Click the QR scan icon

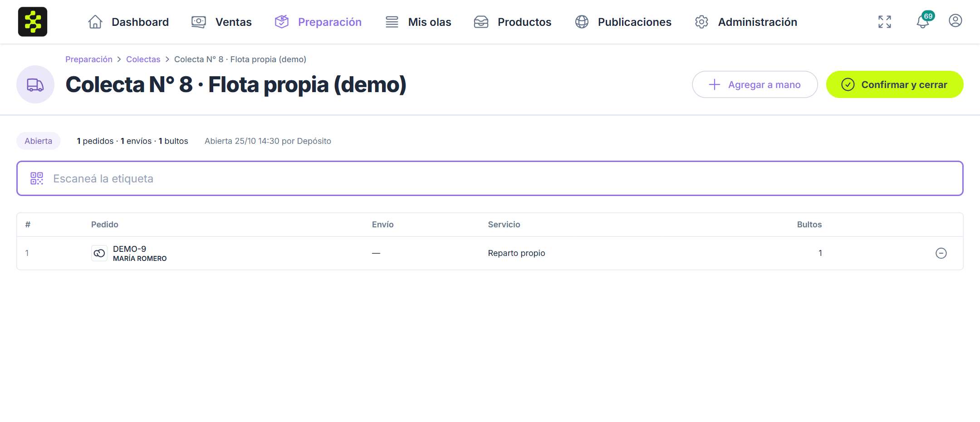point(37,178)
